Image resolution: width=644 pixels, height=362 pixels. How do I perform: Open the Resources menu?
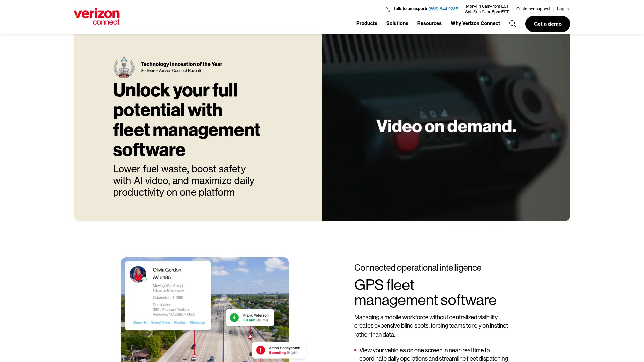[429, 23]
